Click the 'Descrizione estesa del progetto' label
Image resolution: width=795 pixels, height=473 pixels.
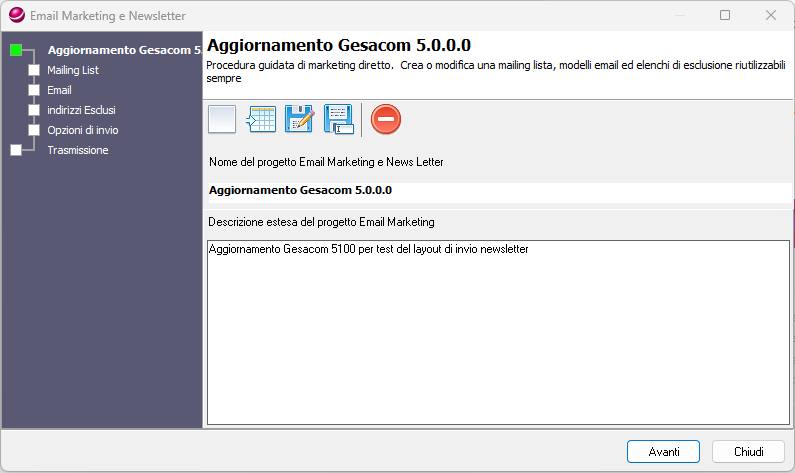point(321,222)
